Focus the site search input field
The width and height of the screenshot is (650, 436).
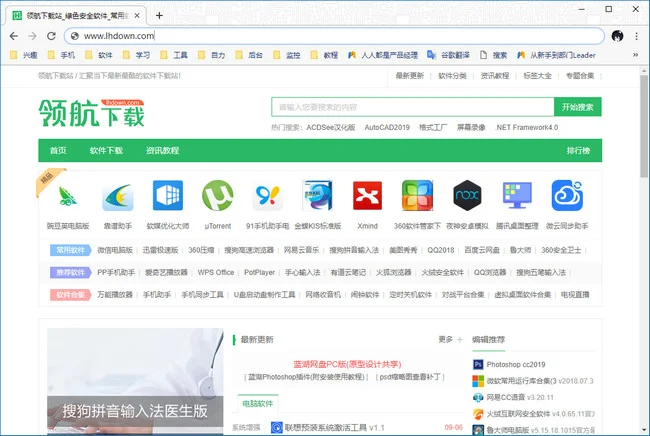413,107
